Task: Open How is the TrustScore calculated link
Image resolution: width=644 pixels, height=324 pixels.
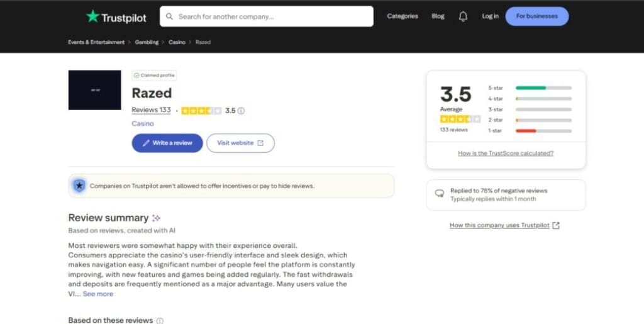Action: [506, 154]
